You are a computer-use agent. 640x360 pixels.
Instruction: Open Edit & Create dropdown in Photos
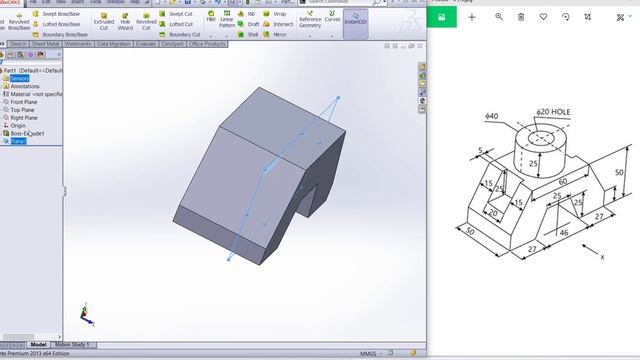624,17
